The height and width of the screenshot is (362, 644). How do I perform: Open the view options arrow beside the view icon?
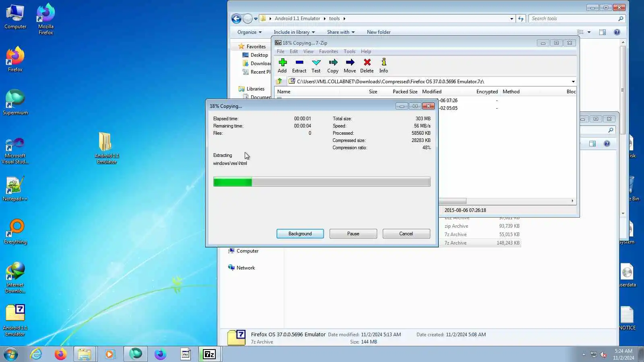click(x=589, y=32)
